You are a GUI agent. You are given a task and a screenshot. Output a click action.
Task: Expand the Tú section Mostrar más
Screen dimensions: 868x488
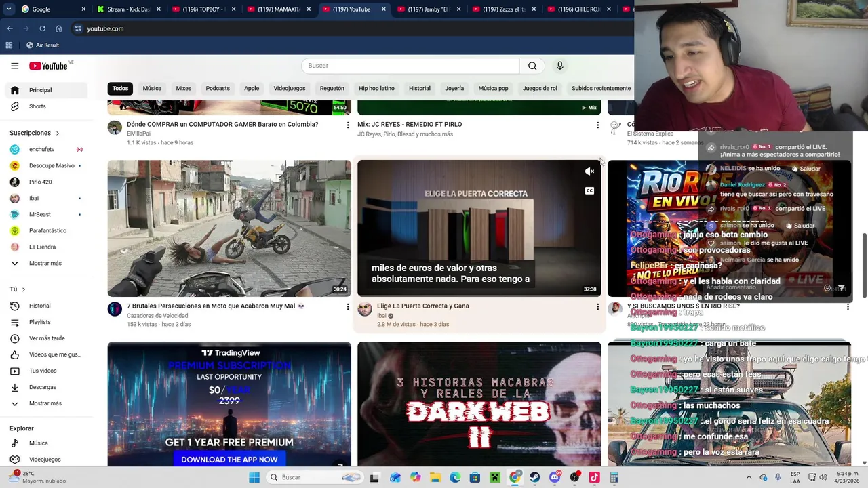pyautogui.click(x=46, y=403)
